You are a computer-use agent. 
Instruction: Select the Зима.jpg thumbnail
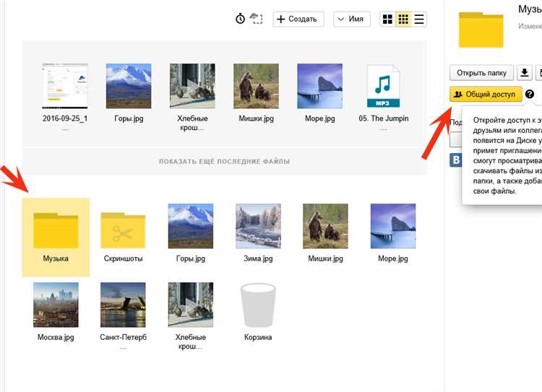click(257, 225)
